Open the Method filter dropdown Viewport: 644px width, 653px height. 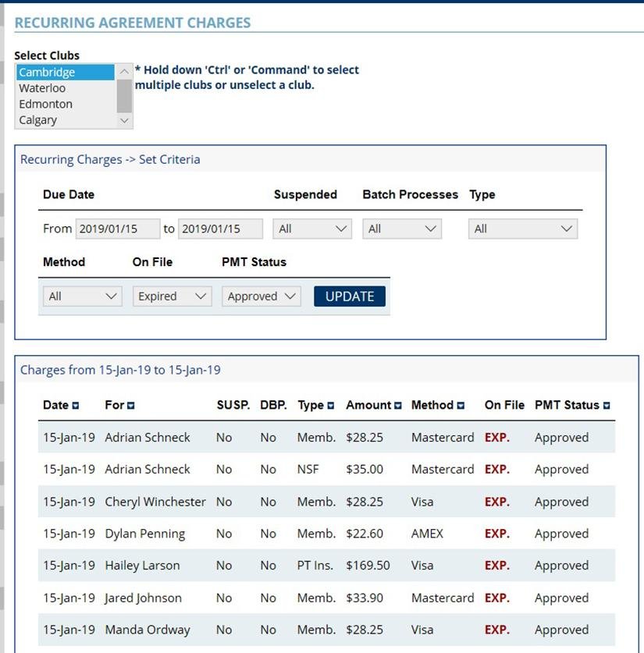pos(82,296)
